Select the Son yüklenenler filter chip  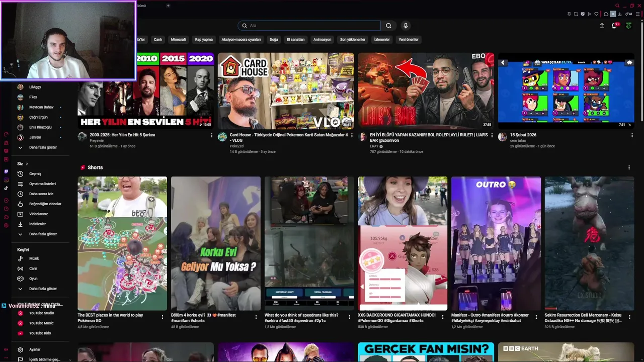click(x=353, y=39)
